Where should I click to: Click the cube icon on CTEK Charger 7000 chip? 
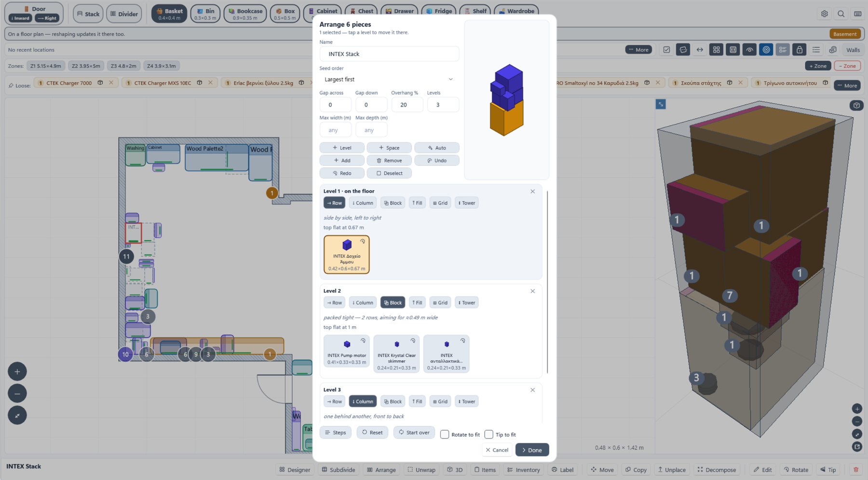pos(100,82)
